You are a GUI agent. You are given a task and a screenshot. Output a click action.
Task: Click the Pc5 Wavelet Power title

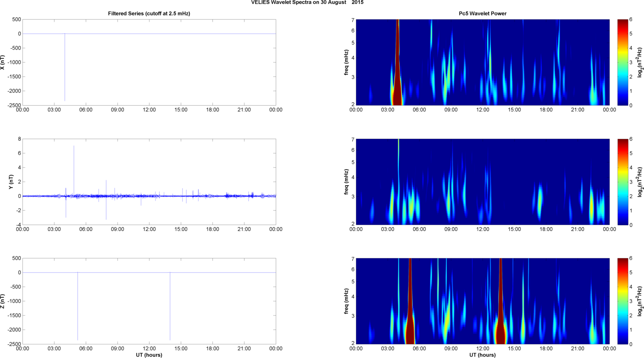[x=483, y=13]
